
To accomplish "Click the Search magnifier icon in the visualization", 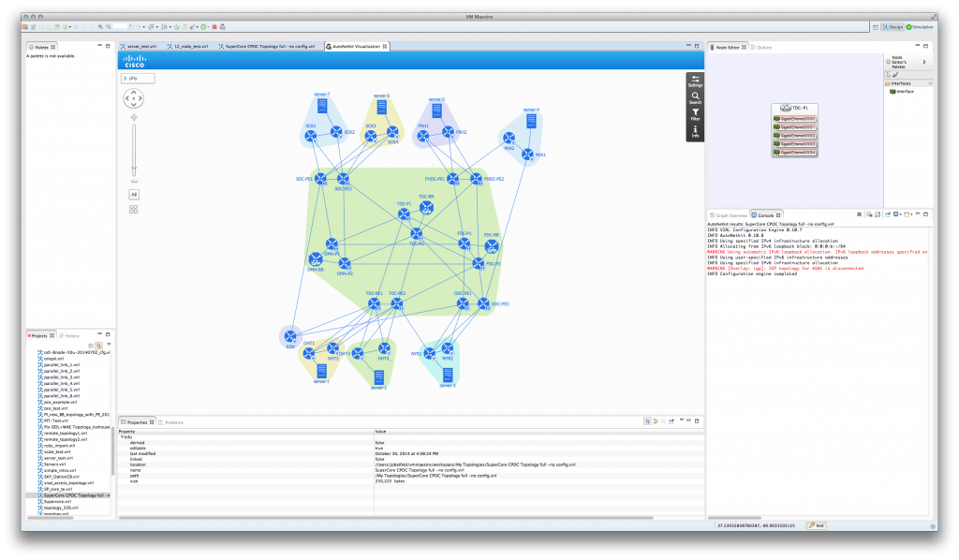I will [695, 97].
